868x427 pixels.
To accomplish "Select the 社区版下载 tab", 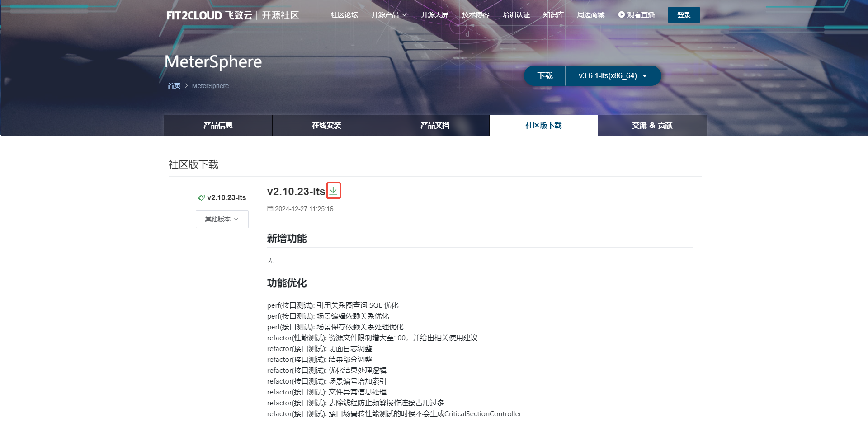I will [x=543, y=125].
